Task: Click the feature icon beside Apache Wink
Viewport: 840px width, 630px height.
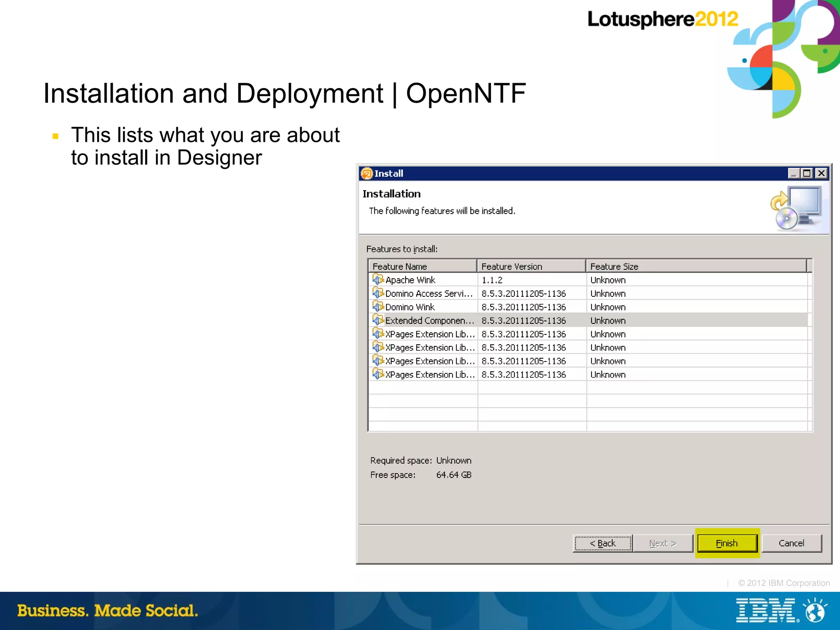Action: tap(378, 280)
